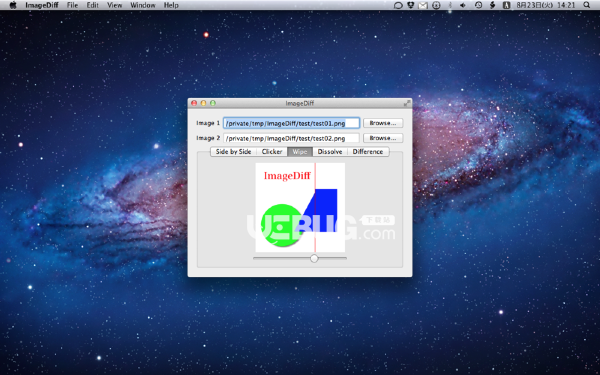Click the mail envelope menu bar icon

(x=423, y=5)
